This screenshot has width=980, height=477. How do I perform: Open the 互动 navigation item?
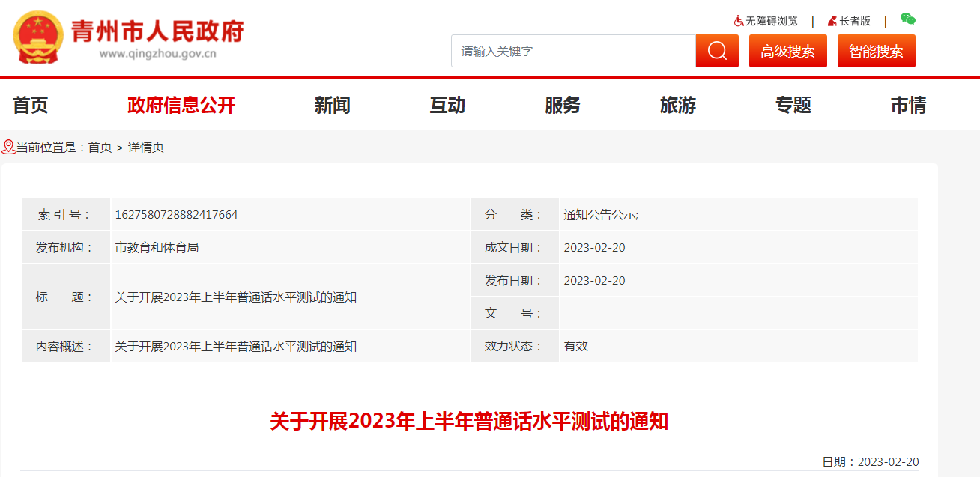[x=447, y=106]
